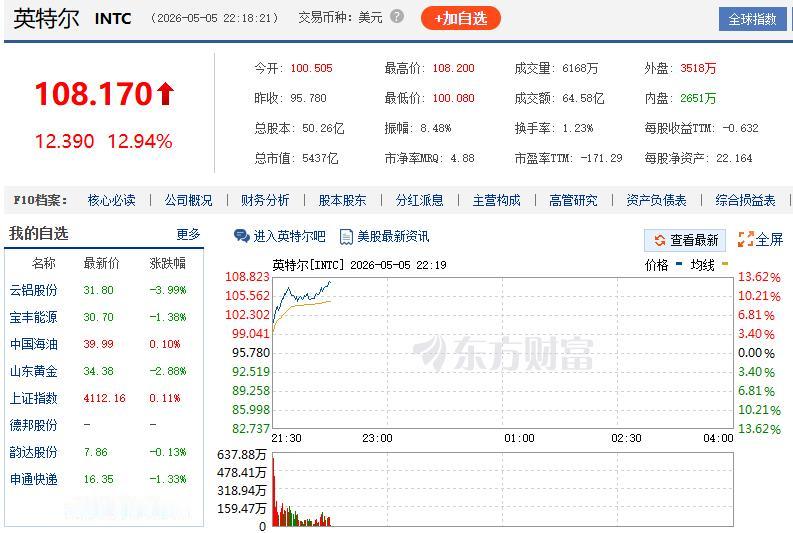This screenshot has width=793, height=533.
Task: Click the 成交额 value 64.58亿
Action: pyautogui.click(x=584, y=98)
